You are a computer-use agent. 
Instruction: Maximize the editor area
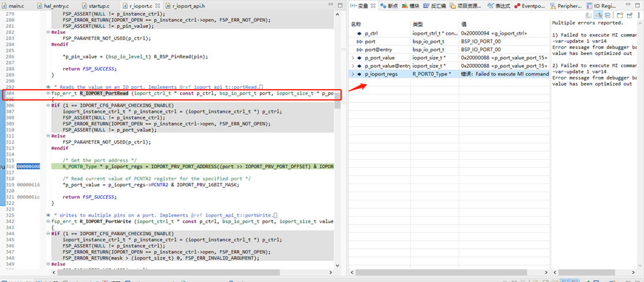click(339, 5)
